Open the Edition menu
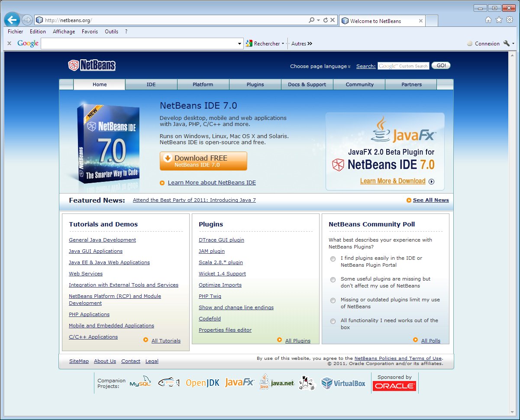 (38, 32)
